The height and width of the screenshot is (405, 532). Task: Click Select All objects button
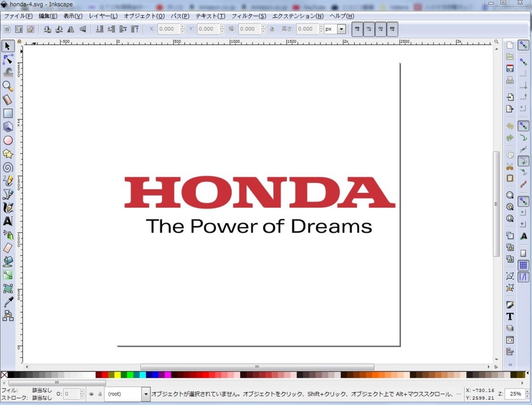coord(7,29)
